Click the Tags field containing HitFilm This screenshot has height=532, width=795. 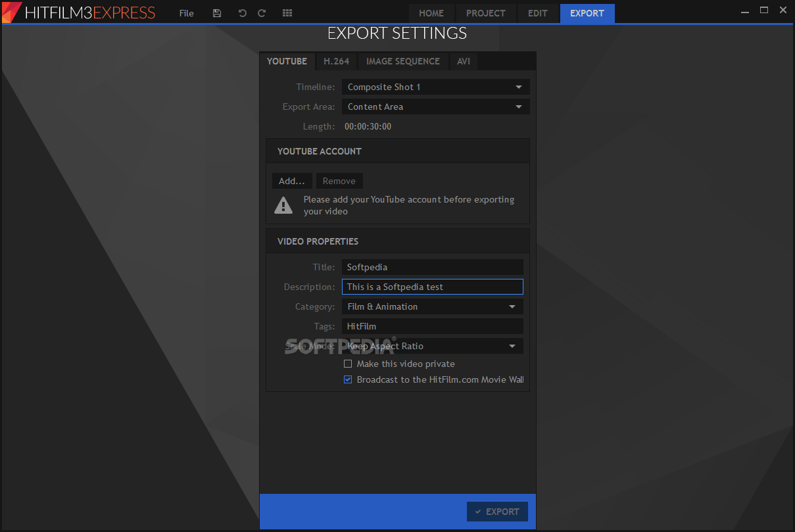(433, 326)
